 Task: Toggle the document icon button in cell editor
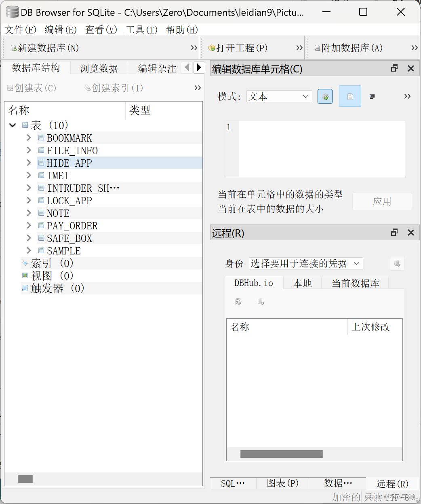(350, 96)
